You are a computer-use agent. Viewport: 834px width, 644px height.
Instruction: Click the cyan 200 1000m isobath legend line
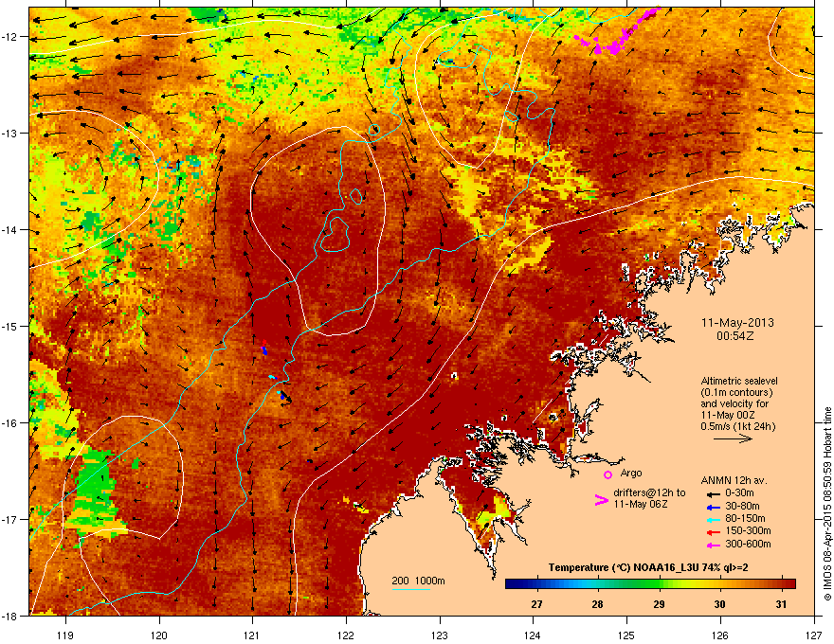click(410, 589)
